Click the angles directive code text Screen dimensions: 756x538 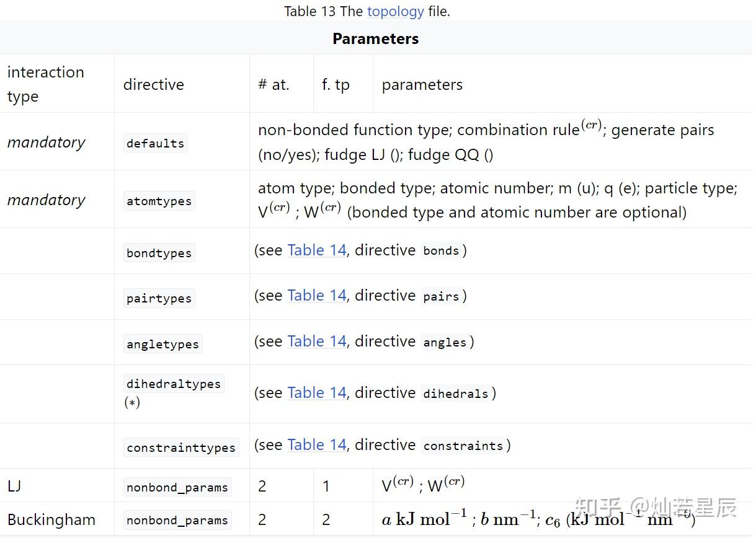coord(445,342)
